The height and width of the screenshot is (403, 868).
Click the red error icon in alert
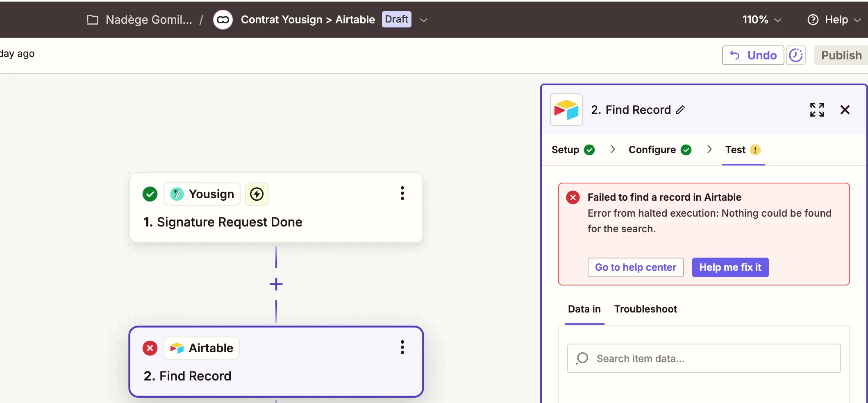click(573, 197)
